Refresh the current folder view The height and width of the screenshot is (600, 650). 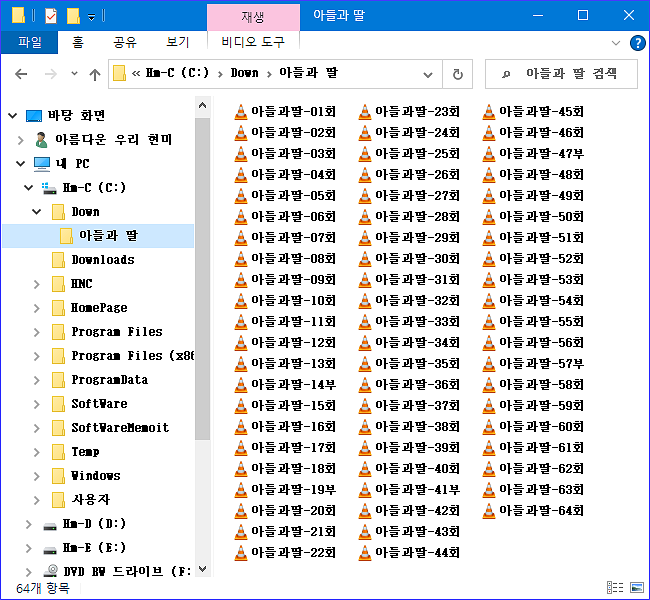pyautogui.click(x=458, y=74)
